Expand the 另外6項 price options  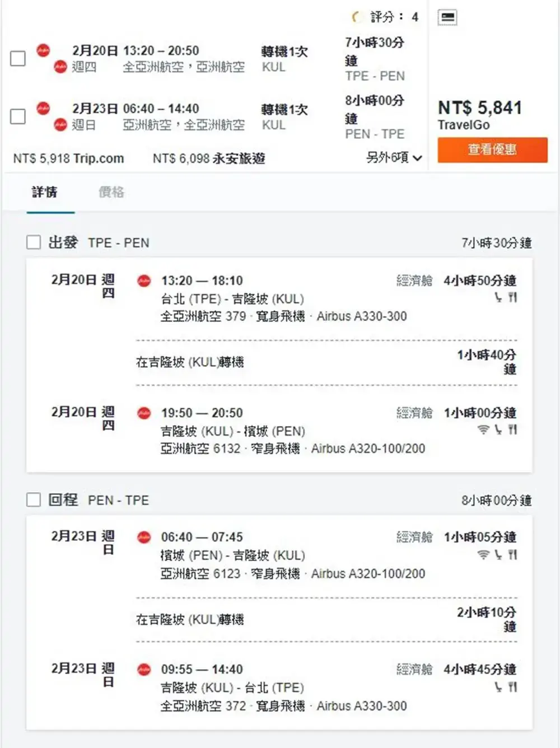pos(394,157)
